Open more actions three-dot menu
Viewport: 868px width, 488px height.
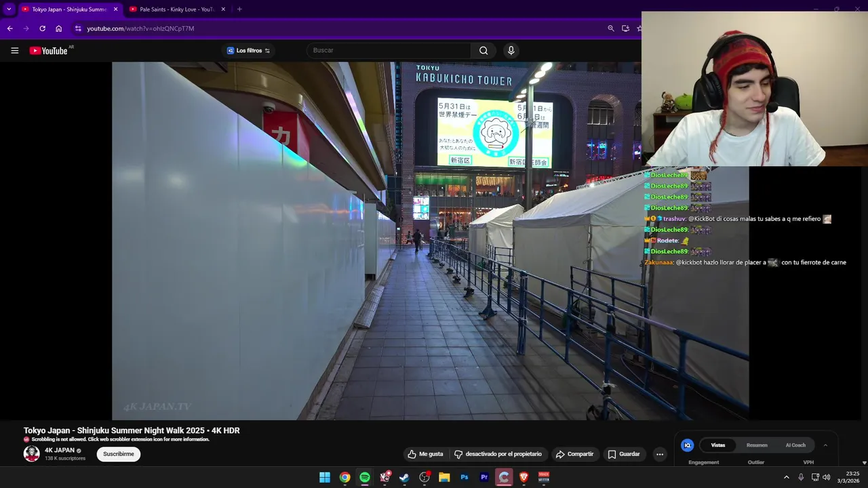[x=660, y=454]
